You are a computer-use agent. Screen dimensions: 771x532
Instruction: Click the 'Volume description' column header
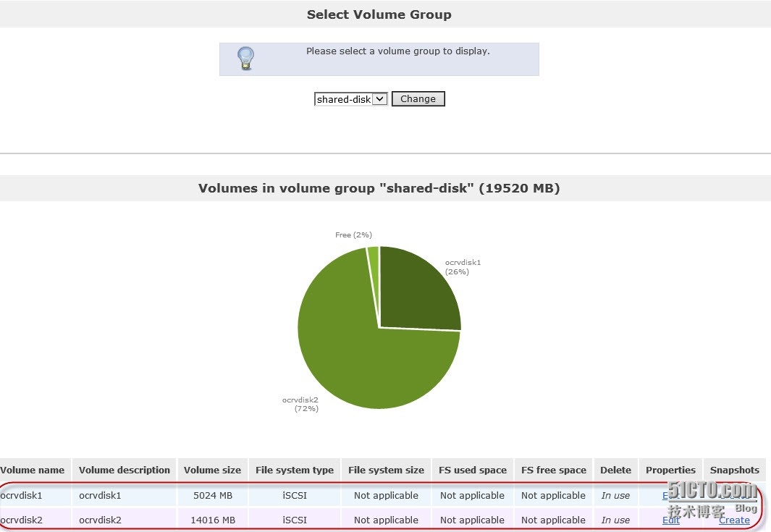tap(125, 470)
